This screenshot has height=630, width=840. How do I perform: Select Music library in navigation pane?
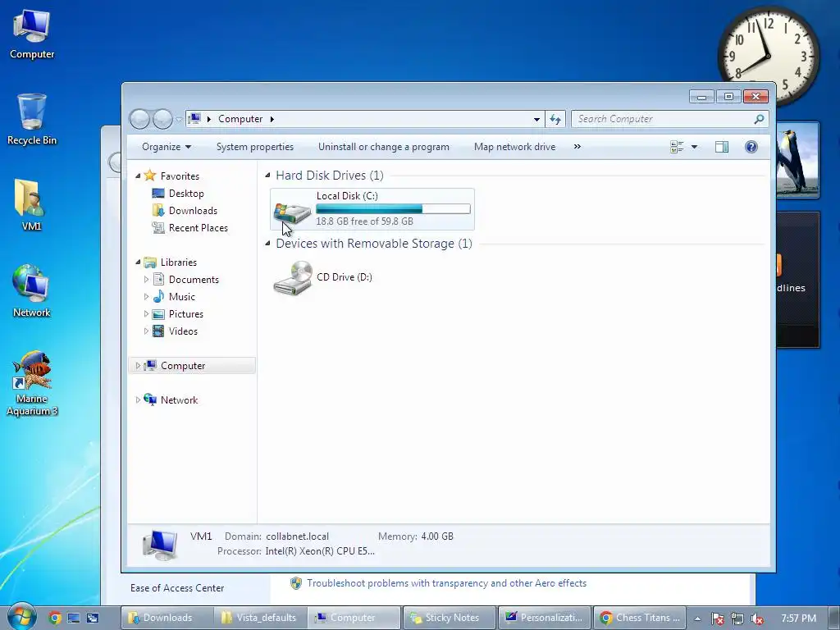point(181,297)
